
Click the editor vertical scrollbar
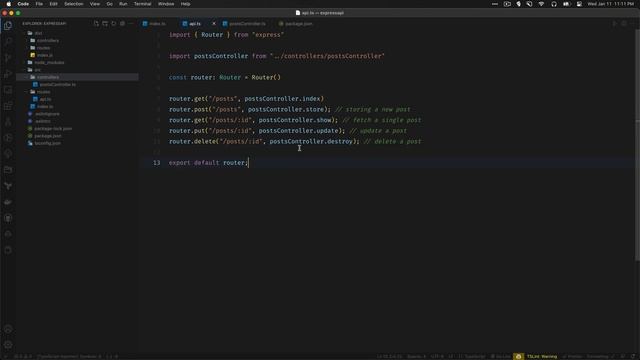point(637,144)
